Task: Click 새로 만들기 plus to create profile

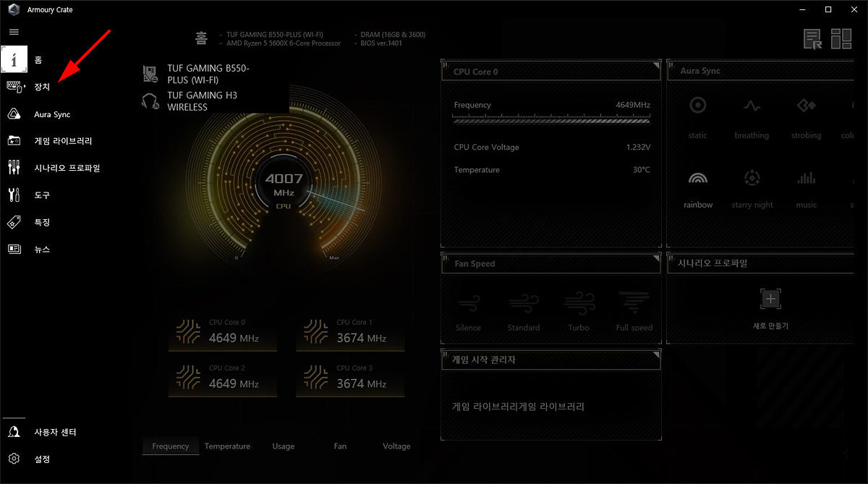Action: [770, 299]
